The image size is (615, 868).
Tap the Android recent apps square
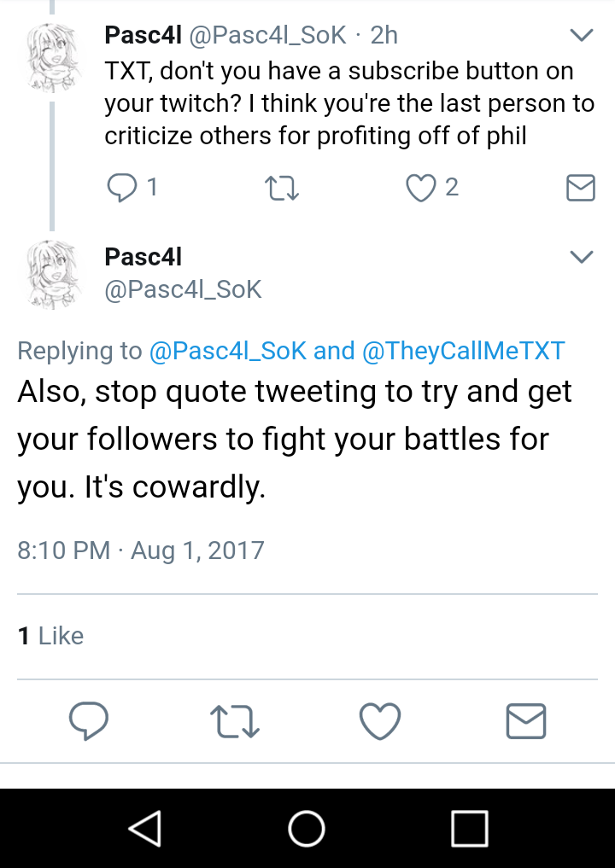pyautogui.click(x=470, y=829)
